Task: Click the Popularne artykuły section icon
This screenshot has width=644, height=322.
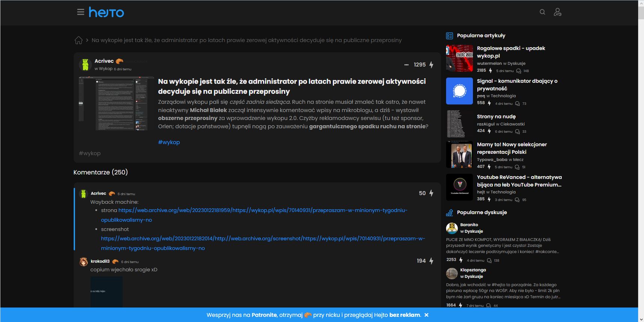Action: click(450, 36)
